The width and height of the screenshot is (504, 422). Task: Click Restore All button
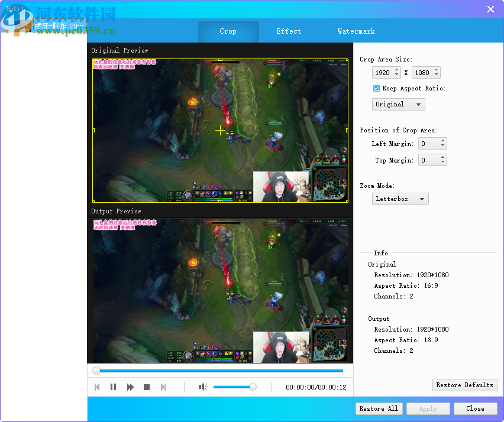379,408
